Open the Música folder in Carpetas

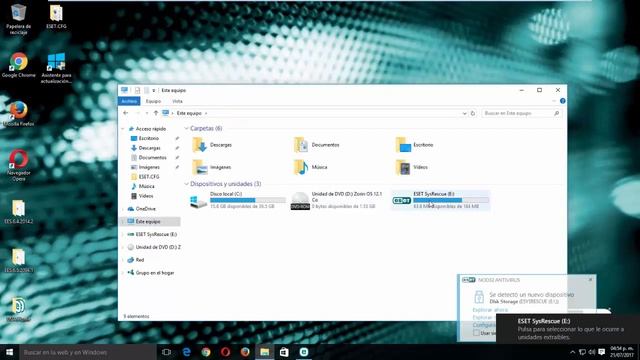click(x=310, y=167)
